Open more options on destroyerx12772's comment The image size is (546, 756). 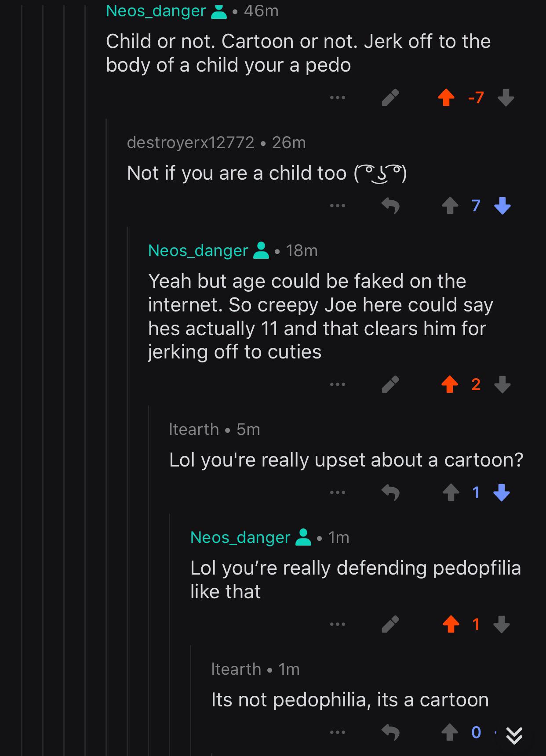pyautogui.click(x=338, y=206)
